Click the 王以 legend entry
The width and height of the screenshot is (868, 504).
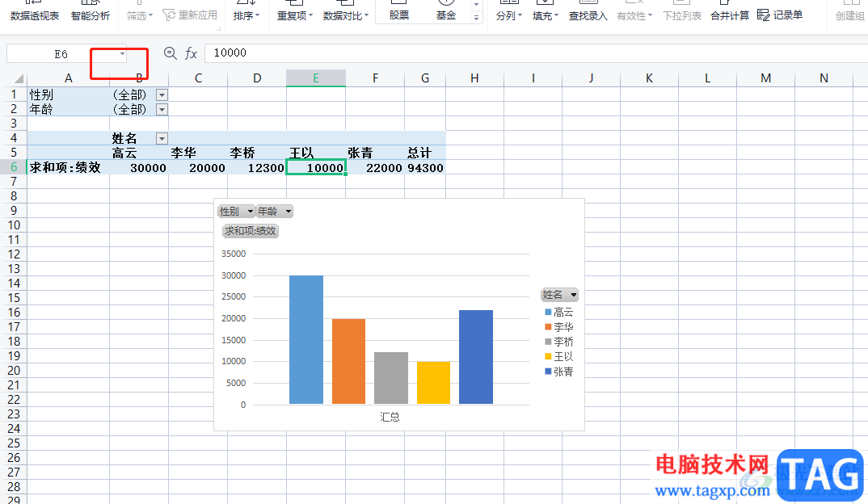559,357
